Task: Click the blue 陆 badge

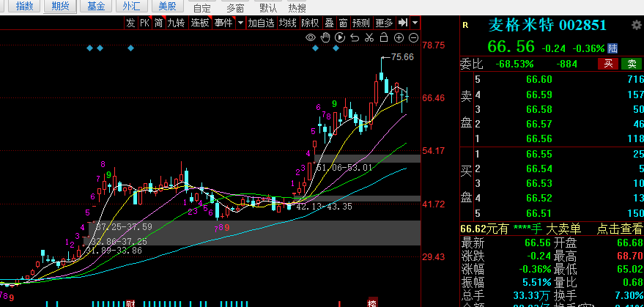Action: click(612, 48)
